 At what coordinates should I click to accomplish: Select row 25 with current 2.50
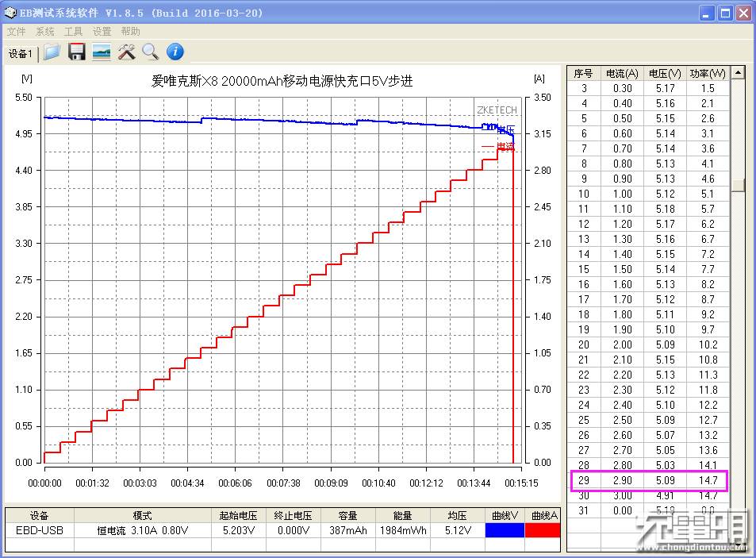648,420
